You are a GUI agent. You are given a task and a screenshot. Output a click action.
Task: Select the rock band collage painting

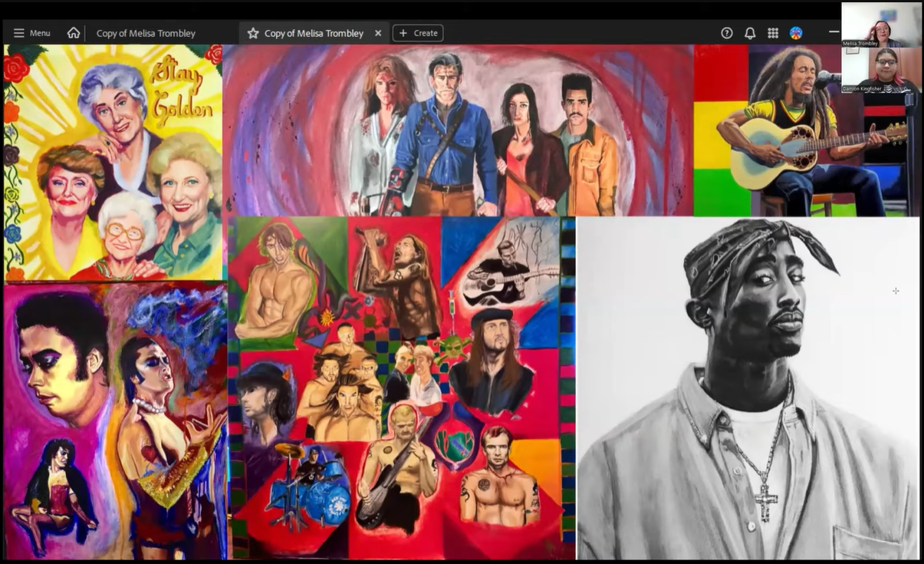(402, 388)
